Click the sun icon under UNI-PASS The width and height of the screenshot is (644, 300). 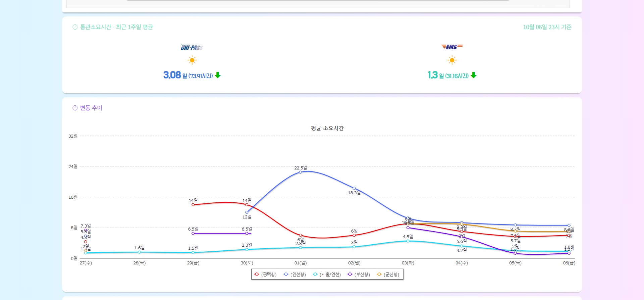coord(192,60)
